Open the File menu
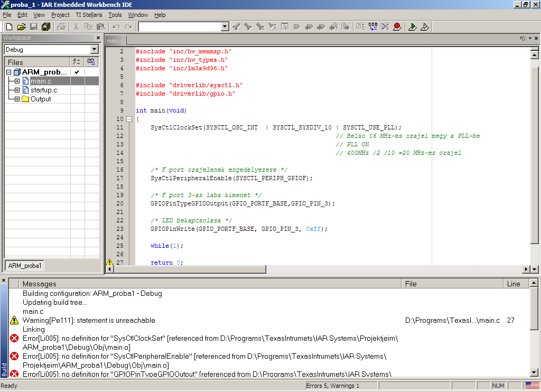This screenshot has height=392, width=541. 7,15
